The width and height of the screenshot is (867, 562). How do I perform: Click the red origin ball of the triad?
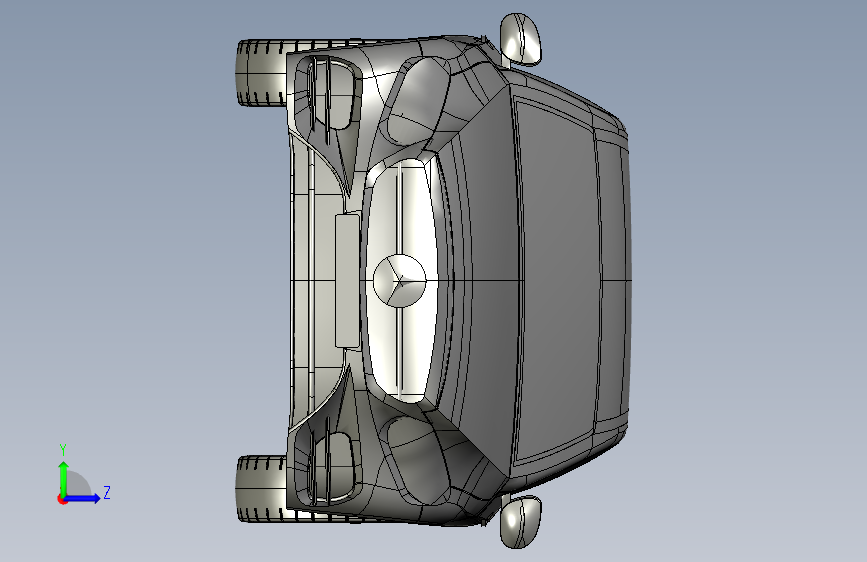tap(62, 499)
